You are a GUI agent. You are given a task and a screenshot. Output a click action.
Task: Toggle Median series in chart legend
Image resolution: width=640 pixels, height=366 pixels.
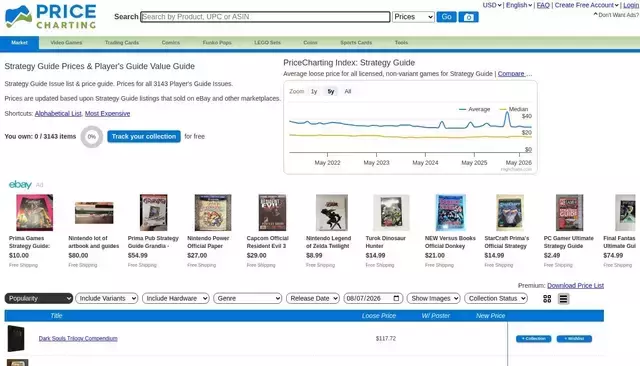514,109
